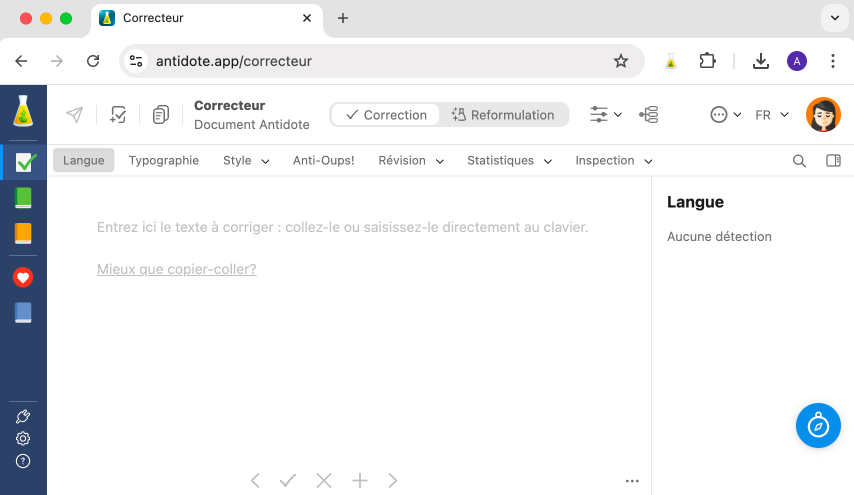This screenshot has height=495, width=854.
Task: Open the orange guides book in sidebar
Action: pos(23,234)
